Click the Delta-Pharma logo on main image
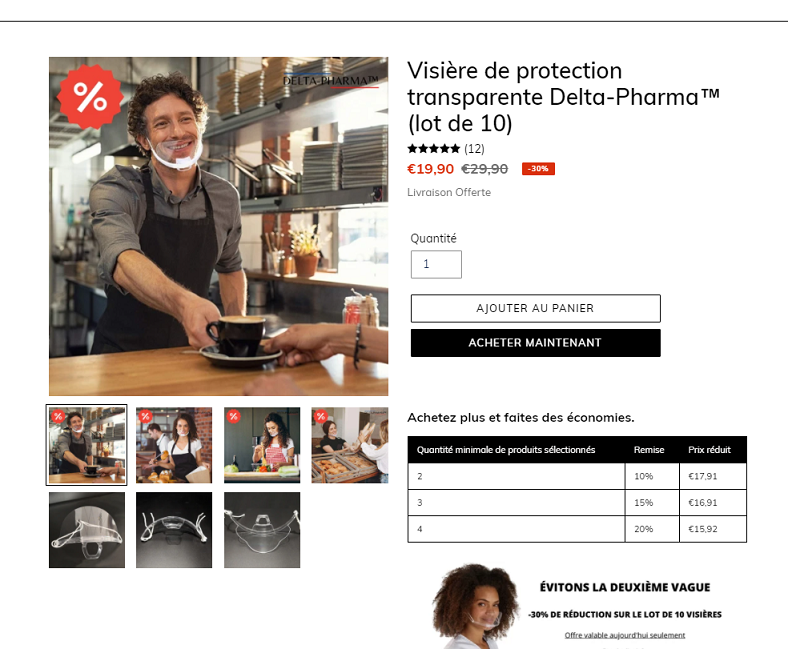This screenshot has height=649, width=788. click(x=331, y=81)
